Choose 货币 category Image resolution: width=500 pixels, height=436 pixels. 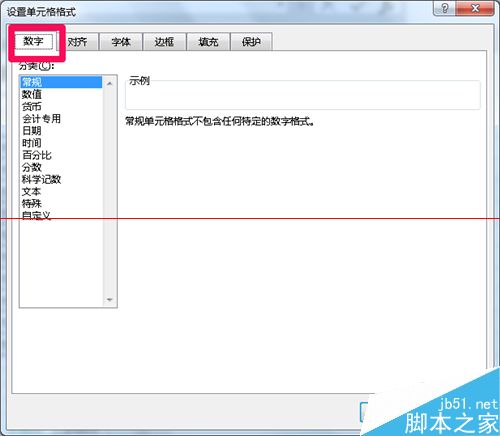[61, 107]
